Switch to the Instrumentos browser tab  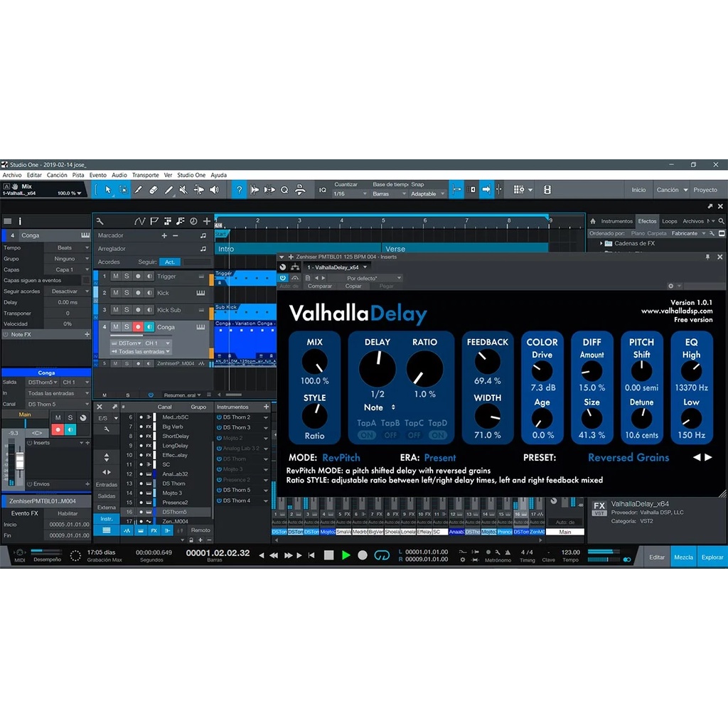click(x=616, y=222)
